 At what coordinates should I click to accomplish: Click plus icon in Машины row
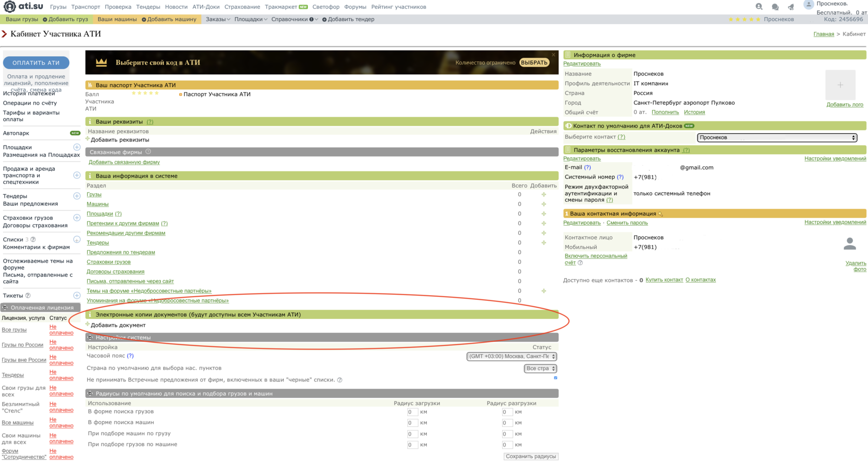(544, 204)
